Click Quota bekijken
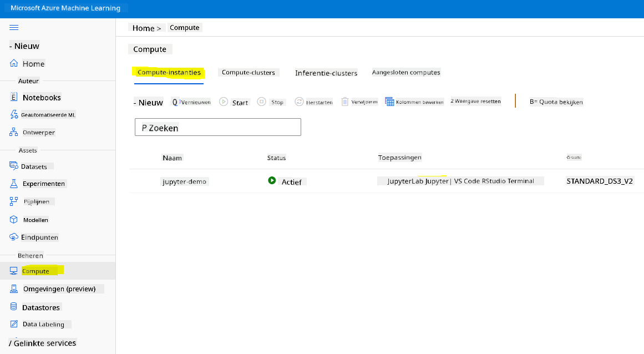Image resolution: width=644 pixels, height=354 pixels. [556, 102]
